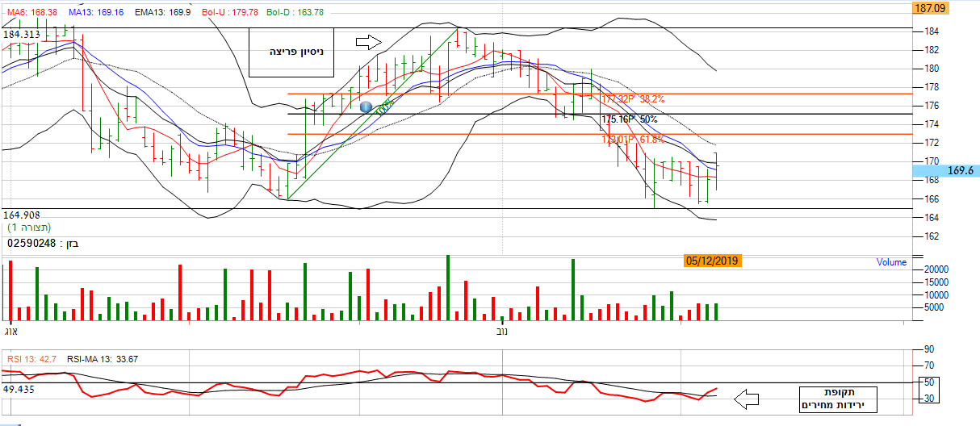980x426 pixels.
Task: Click the 'נוב' month marker on time axis
Action: 500,331
